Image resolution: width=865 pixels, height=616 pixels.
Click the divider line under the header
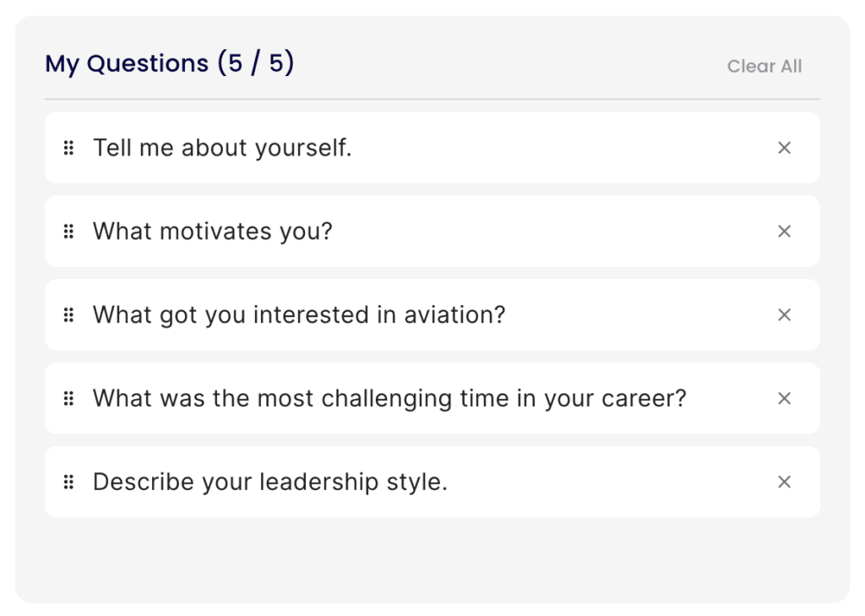(432, 100)
